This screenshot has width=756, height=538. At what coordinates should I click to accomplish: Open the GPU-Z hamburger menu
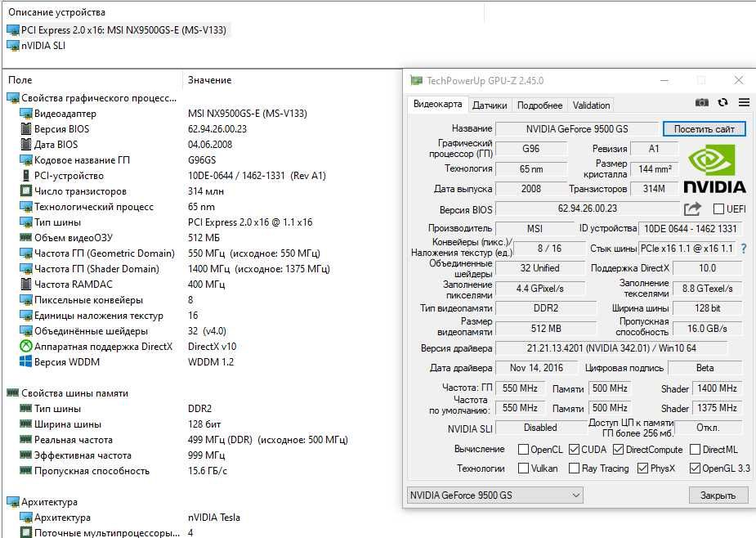(744, 102)
